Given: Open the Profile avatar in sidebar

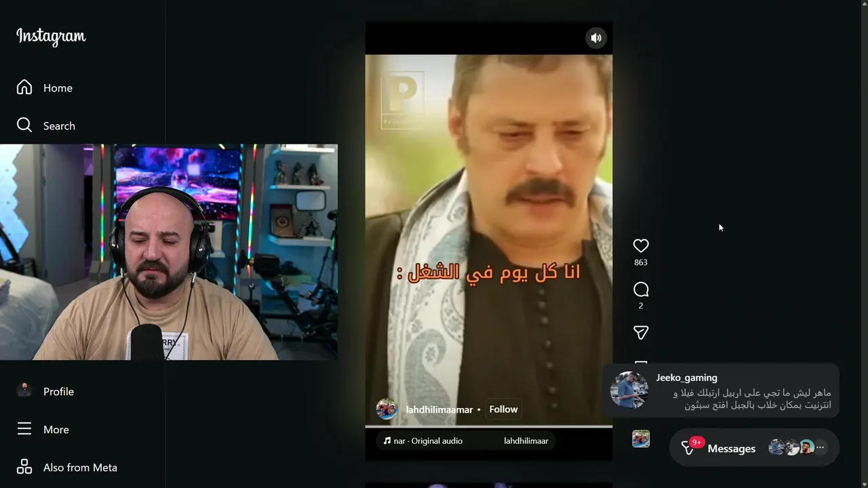Looking at the screenshot, I should (x=24, y=391).
